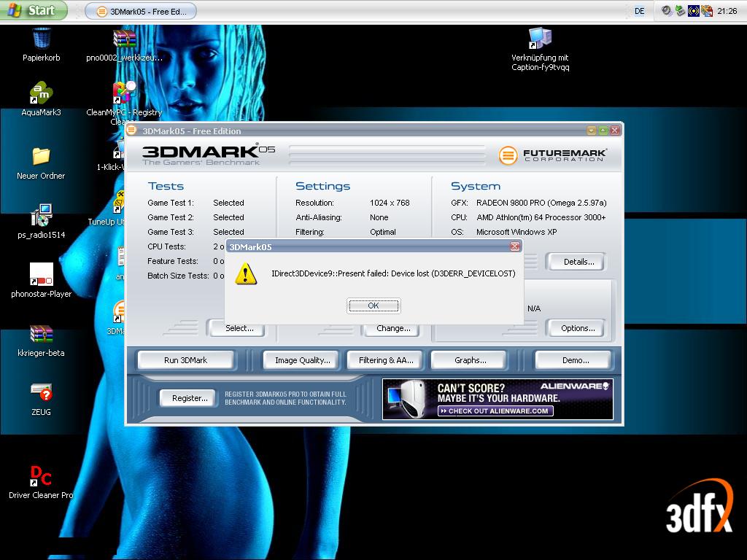Click the CPU text AMD Athlon 64
Viewport: 747px width, 560px height.
click(x=541, y=217)
